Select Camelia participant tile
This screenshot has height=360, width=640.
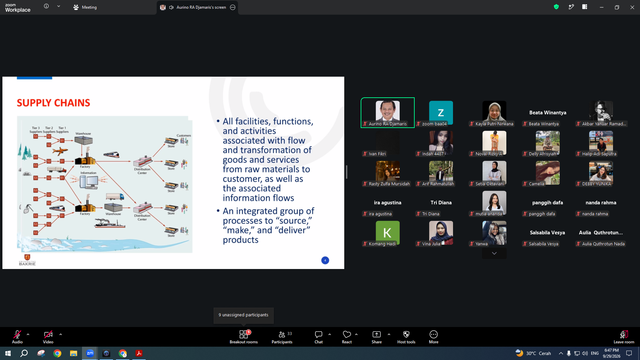[x=547, y=173]
